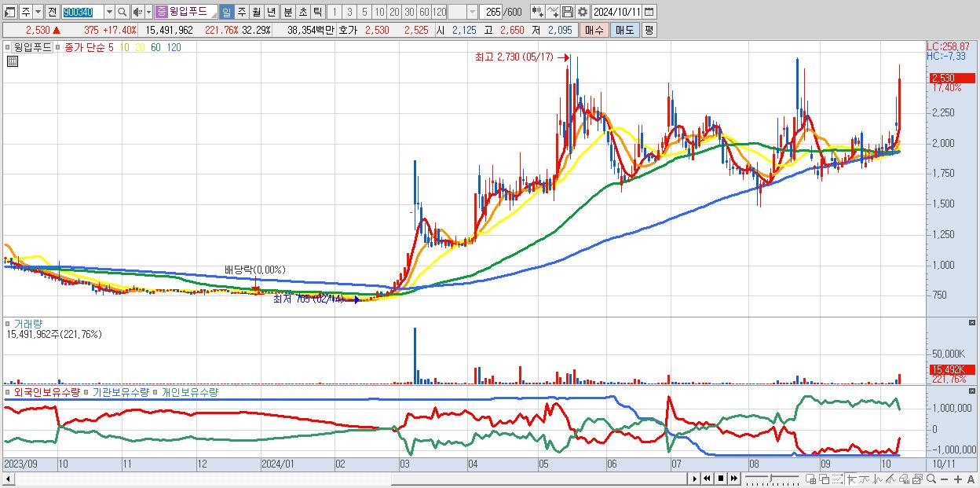Open the 주 chart type dropdown arrow
The width and height of the screenshot is (980, 488).
click(x=38, y=12)
